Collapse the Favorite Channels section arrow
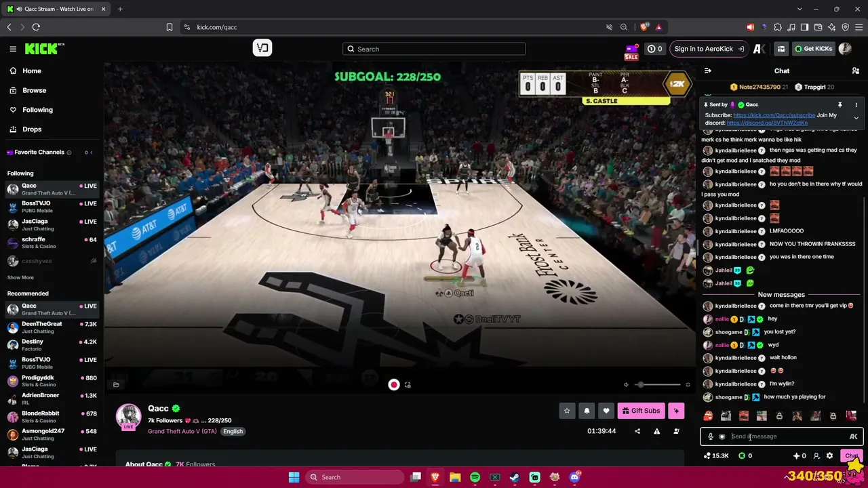This screenshot has height=488, width=868. click(92, 152)
